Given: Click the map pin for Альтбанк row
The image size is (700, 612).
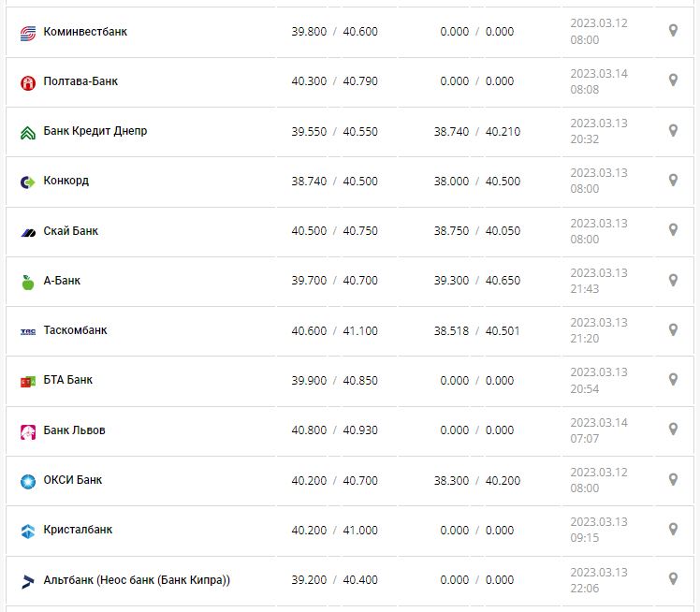Looking at the screenshot, I should tap(673, 579).
